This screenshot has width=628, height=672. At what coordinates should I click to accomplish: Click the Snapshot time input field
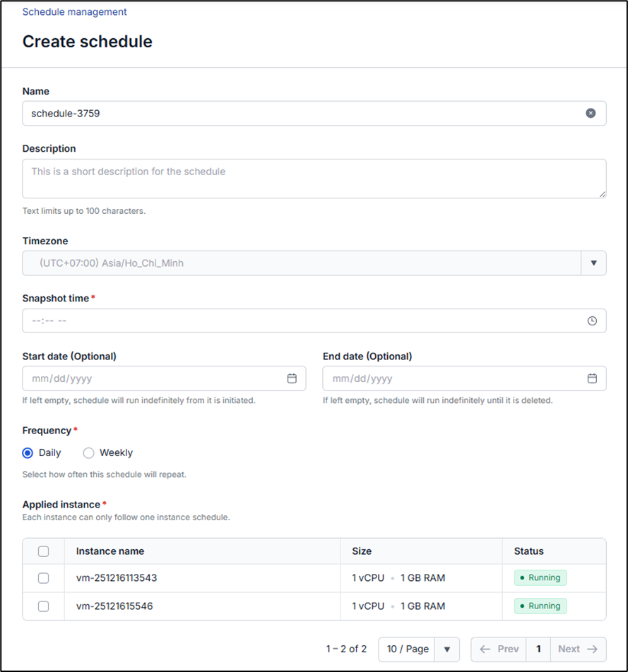pyautogui.click(x=297, y=320)
